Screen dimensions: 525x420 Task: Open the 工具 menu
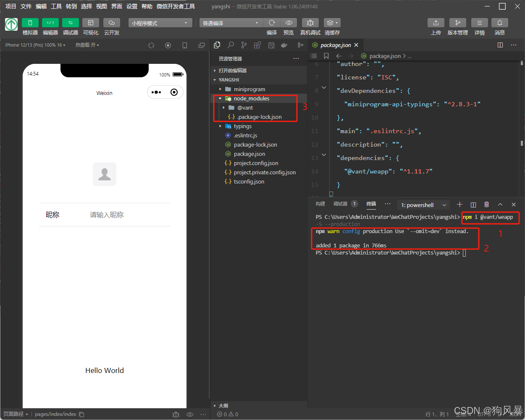point(56,6)
